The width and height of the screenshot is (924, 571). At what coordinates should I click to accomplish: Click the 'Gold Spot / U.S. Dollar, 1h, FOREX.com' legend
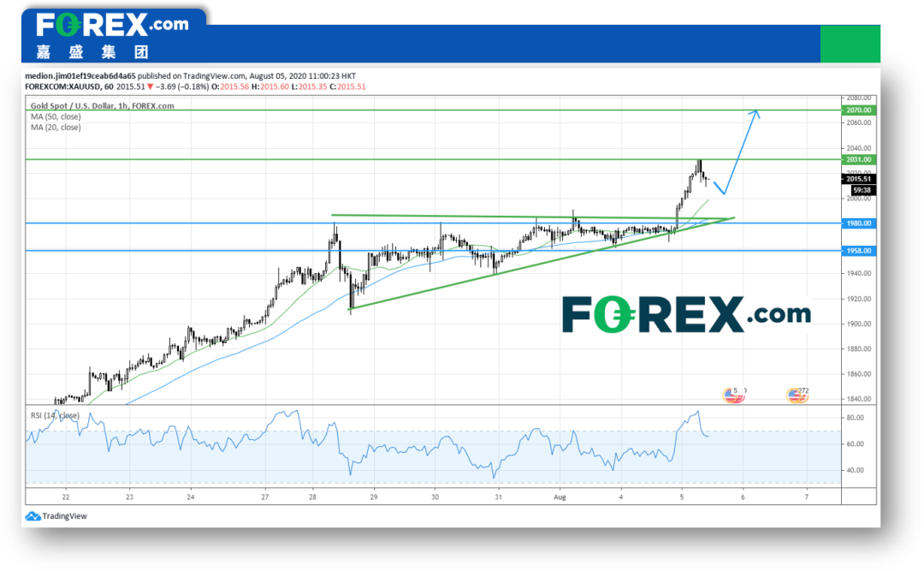point(103,106)
